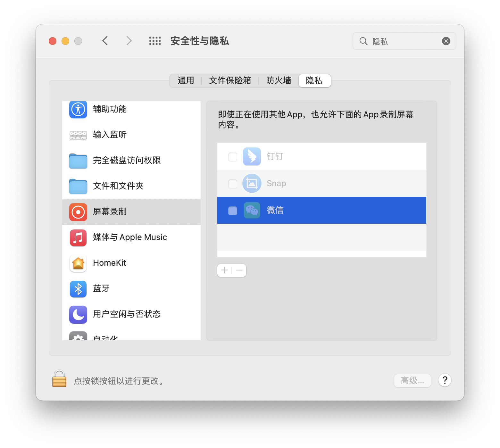500x448 pixels.
Task: Click the lock icon to make changes
Action: coord(59,379)
